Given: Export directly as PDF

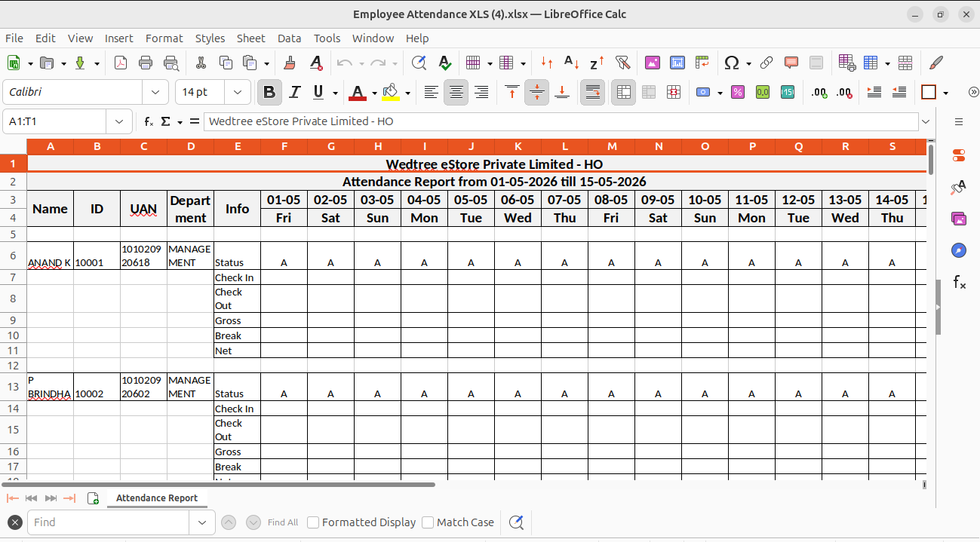Looking at the screenshot, I should 121,63.
